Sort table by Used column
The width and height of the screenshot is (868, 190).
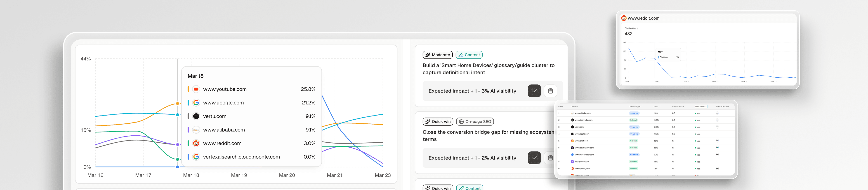point(660,107)
